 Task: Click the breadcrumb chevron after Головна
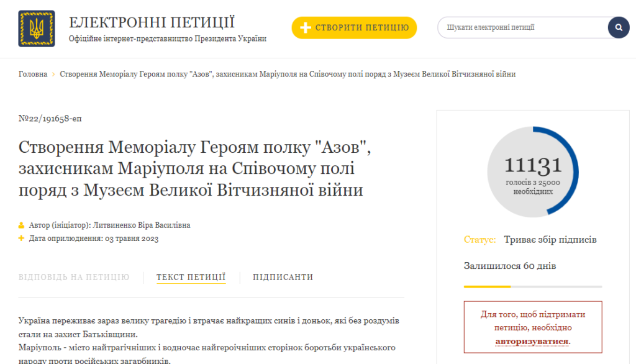53,75
